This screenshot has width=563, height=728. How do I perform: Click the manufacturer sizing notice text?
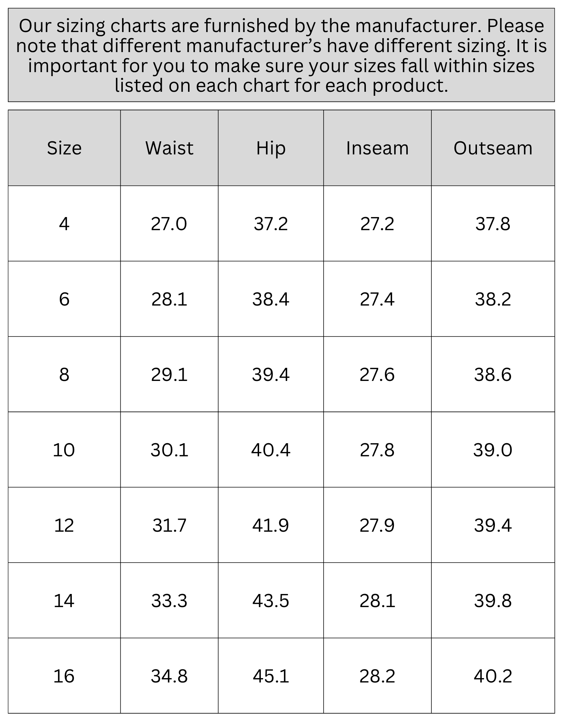(x=281, y=55)
